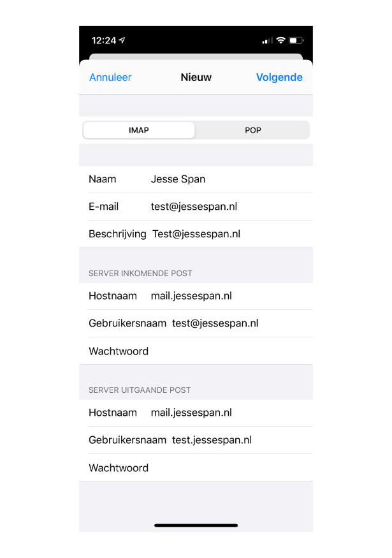Tap the home indicator bar
Screen dimensions: 392x558
click(196, 525)
